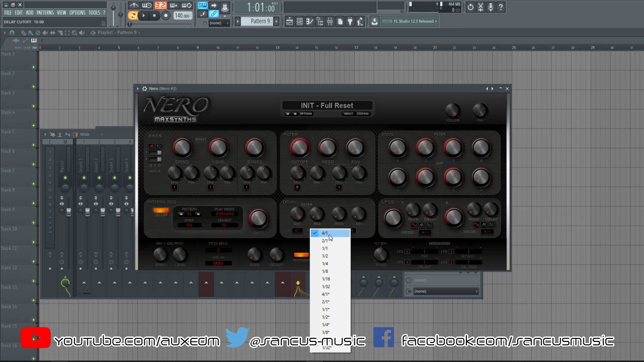This screenshot has height=362, width=644.
Task: Toggle Track 1 mute LED
Action: 34,67
